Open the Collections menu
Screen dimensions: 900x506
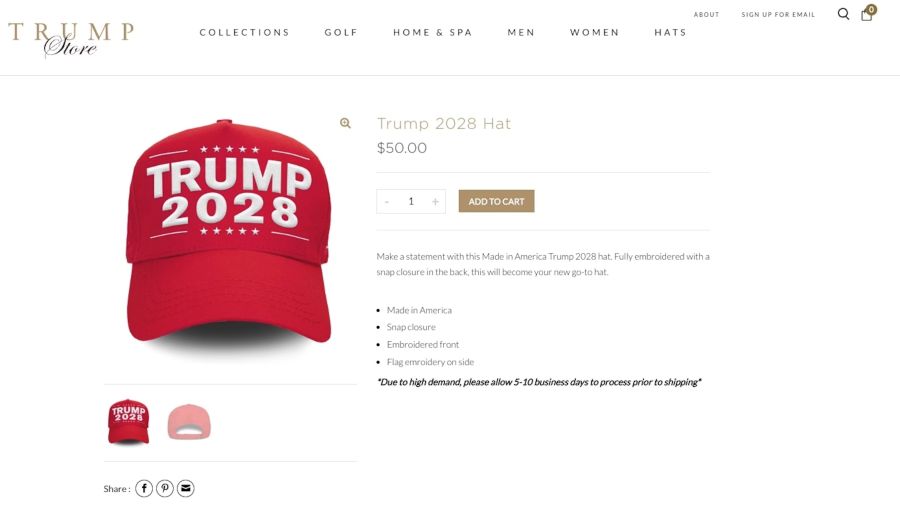[x=245, y=32]
